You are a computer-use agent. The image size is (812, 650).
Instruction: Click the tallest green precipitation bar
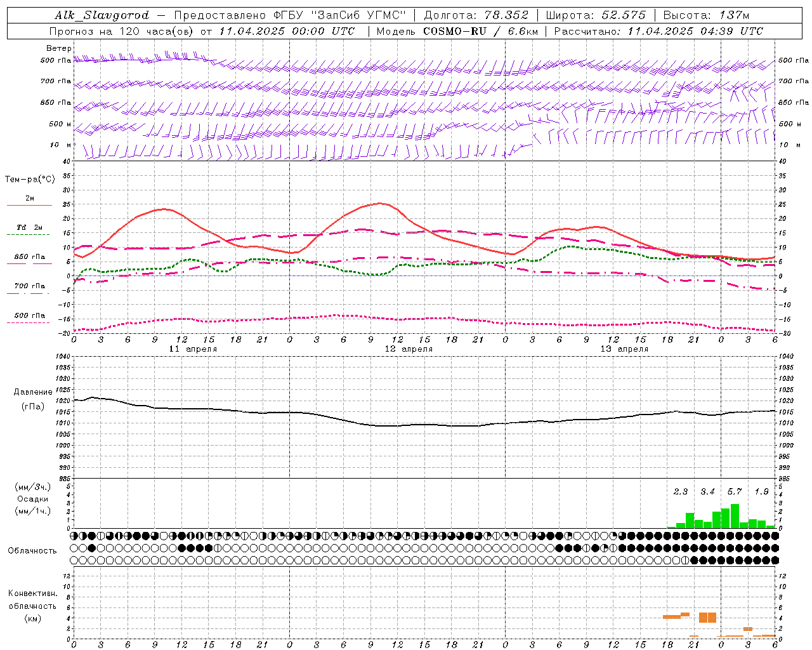coord(735,516)
